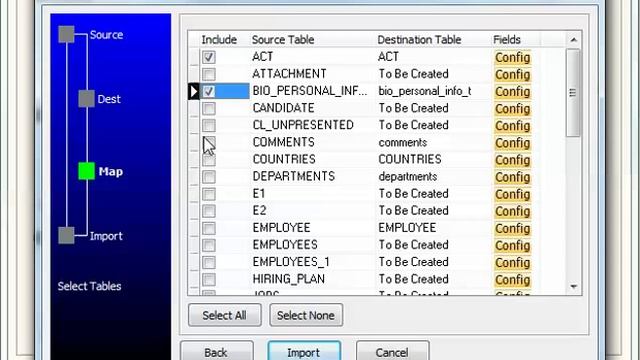Click the Select None button
Image resolution: width=640 pixels, height=360 pixels.
pos(306,315)
